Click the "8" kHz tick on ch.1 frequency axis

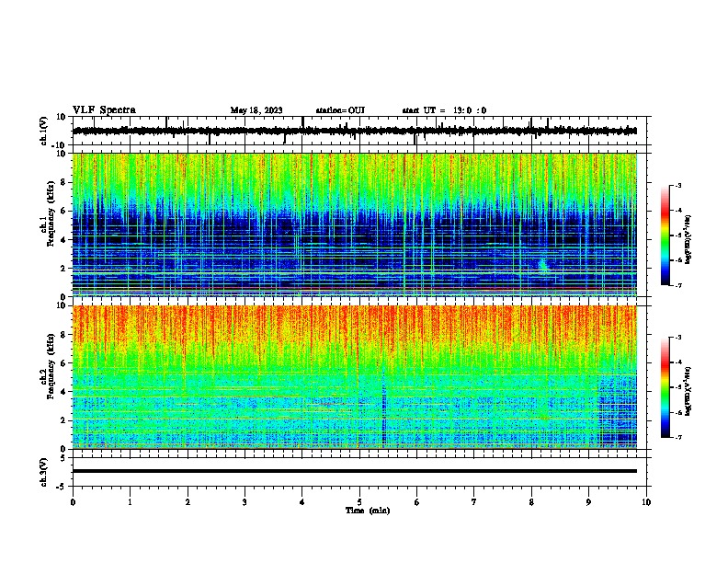pyautogui.click(x=64, y=182)
